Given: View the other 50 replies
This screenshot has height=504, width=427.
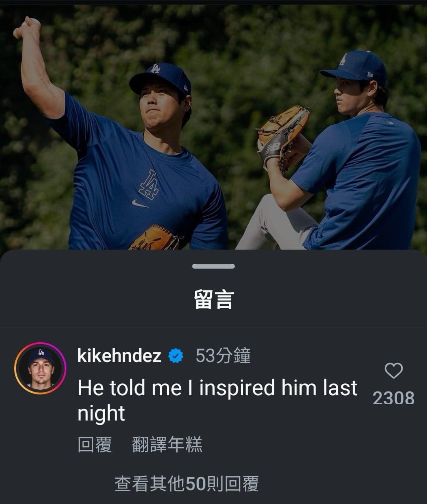Looking at the screenshot, I should point(186,483).
